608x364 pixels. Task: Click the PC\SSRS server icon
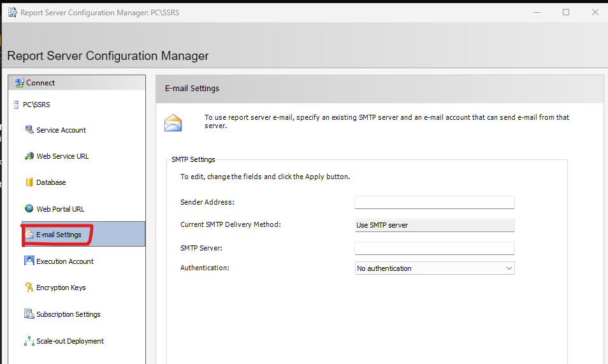pyautogui.click(x=16, y=105)
